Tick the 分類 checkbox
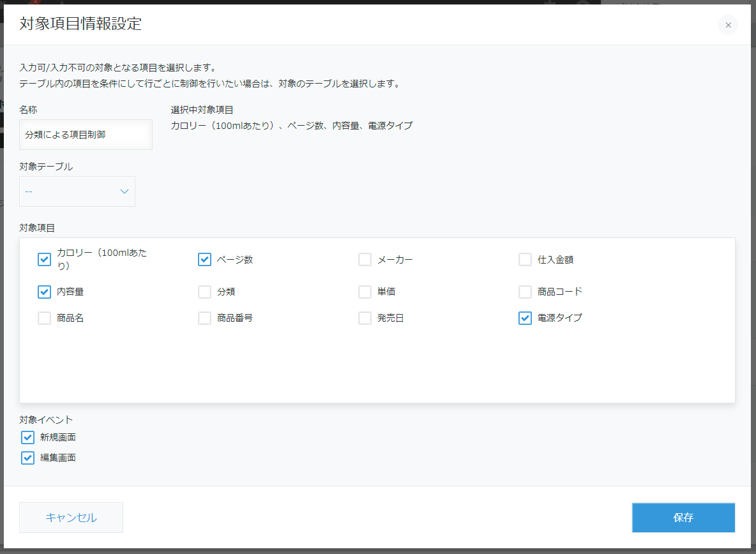756x554 pixels. 204,292
